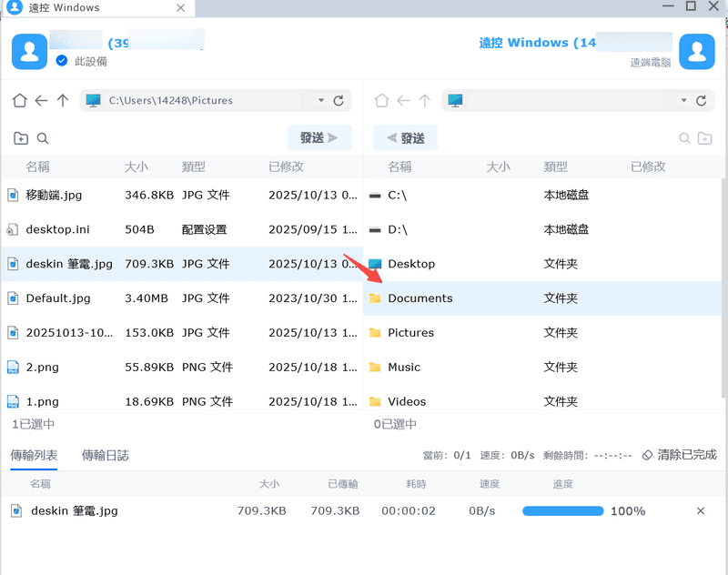Open local path dropdown C:\Users\14248\Pictures
Viewport: 728px width, 575px height.
click(321, 100)
